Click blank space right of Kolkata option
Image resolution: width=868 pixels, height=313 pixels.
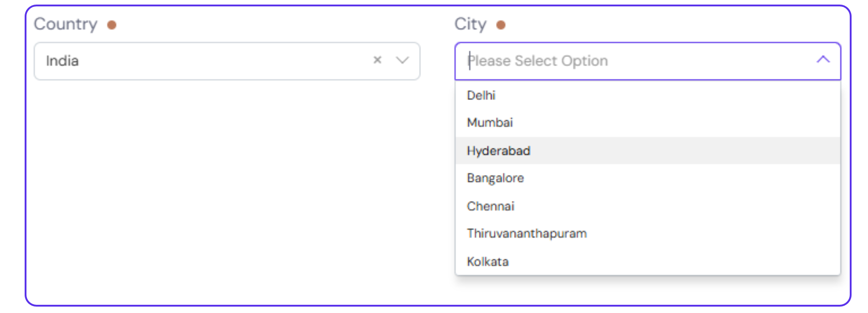[x=685, y=262]
